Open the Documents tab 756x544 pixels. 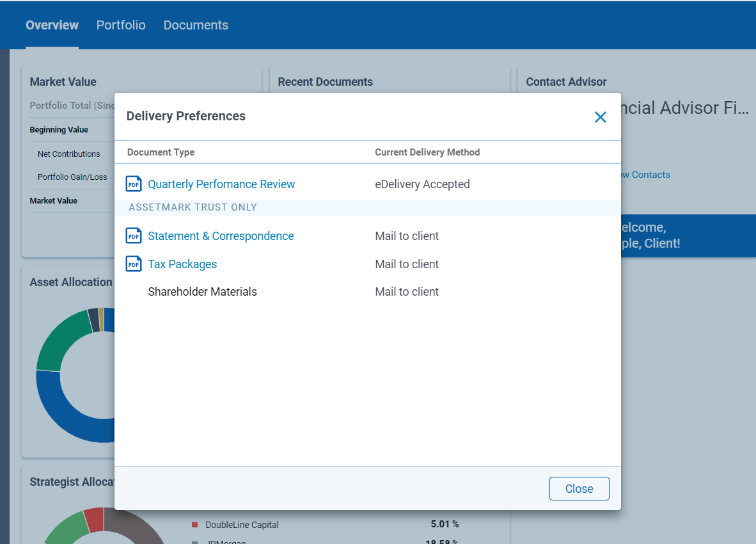[196, 25]
